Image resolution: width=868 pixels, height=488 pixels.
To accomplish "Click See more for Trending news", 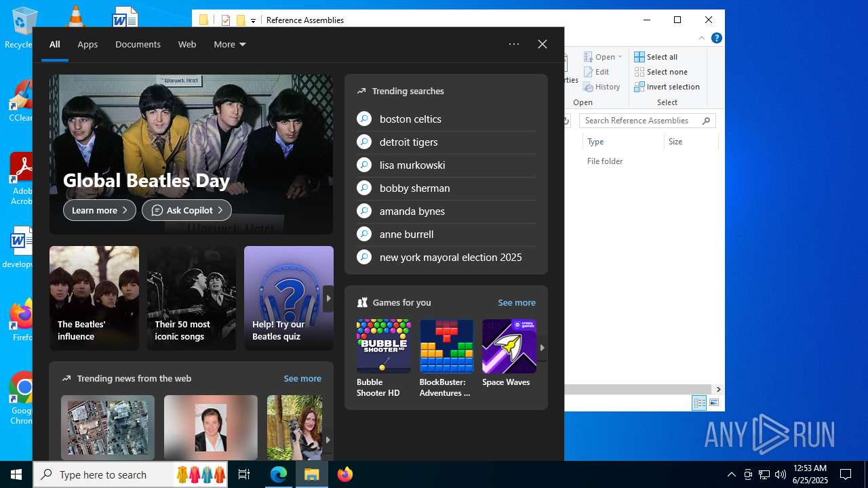I will pos(302,378).
